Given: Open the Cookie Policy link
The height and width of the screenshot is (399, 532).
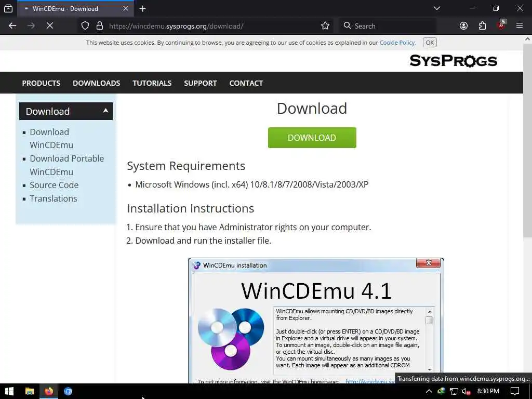Looking at the screenshot, I should click(x=397, y=43).
